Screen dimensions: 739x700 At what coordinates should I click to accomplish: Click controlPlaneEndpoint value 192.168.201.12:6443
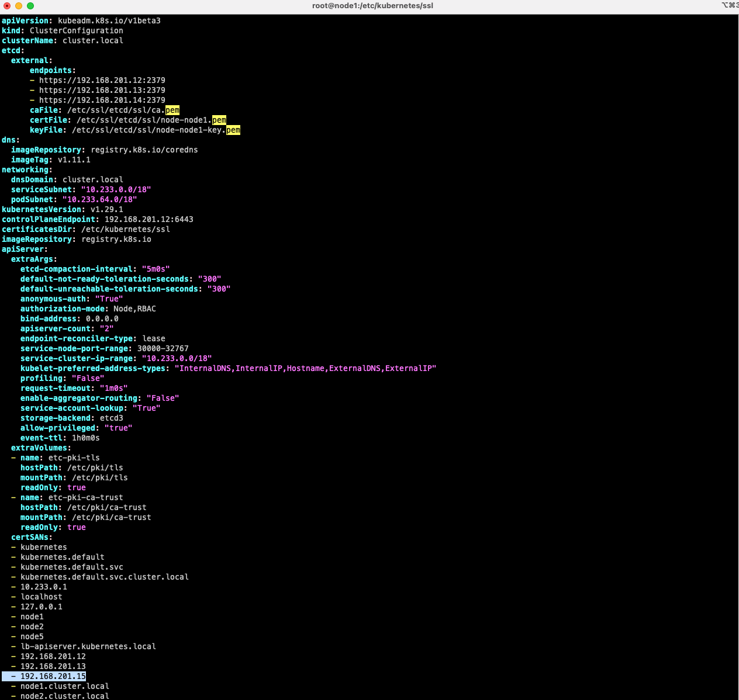[x=149, y=219]
